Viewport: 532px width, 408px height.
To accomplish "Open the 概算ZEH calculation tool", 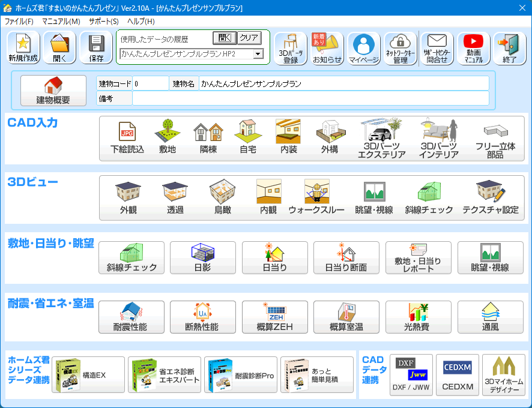I will coord(274,317).
